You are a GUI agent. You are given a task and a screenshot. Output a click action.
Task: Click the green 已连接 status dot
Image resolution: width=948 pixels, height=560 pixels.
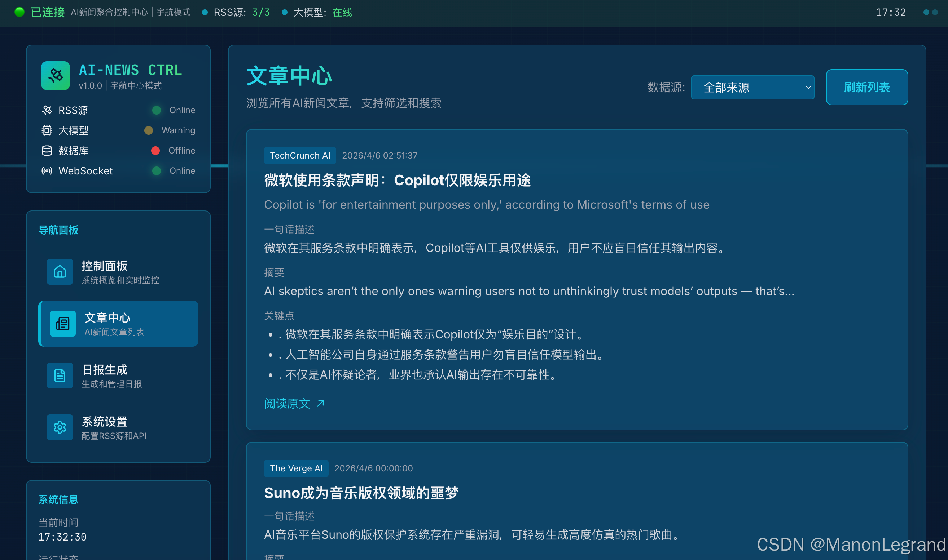[19, 12]
